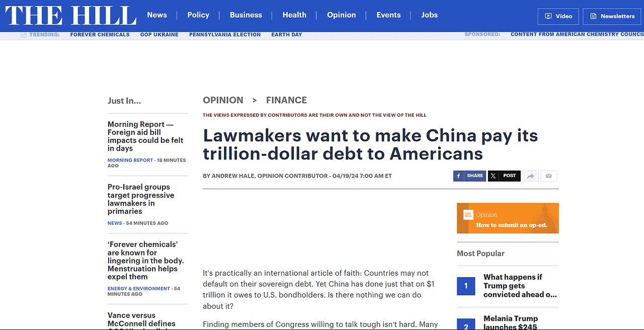
Task: Open trending topic GOP Ukraine
Action: (159, 35)
